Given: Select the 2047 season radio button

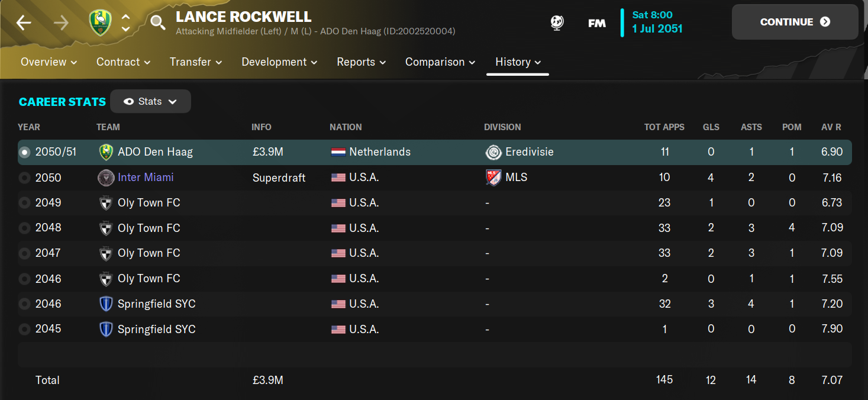Looking at the screenshot, I should tap(24, 253).
